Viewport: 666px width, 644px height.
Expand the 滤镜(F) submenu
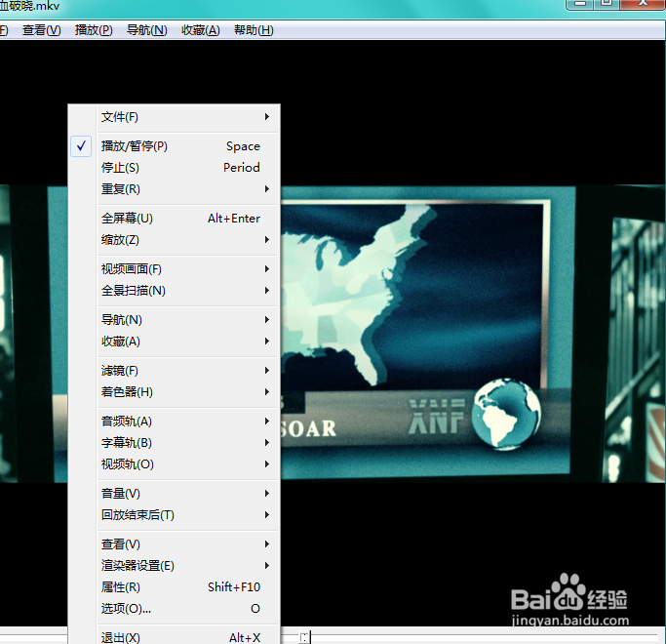click(174, 371)
